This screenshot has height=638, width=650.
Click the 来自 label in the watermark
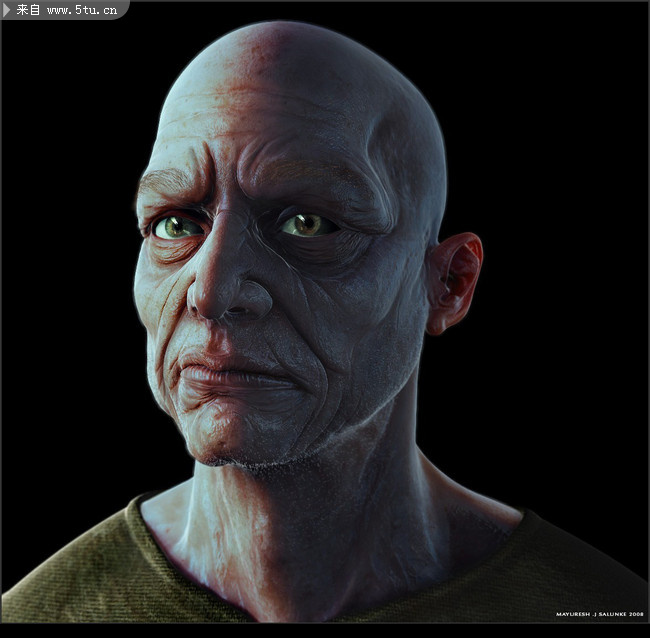coord(28,10)
